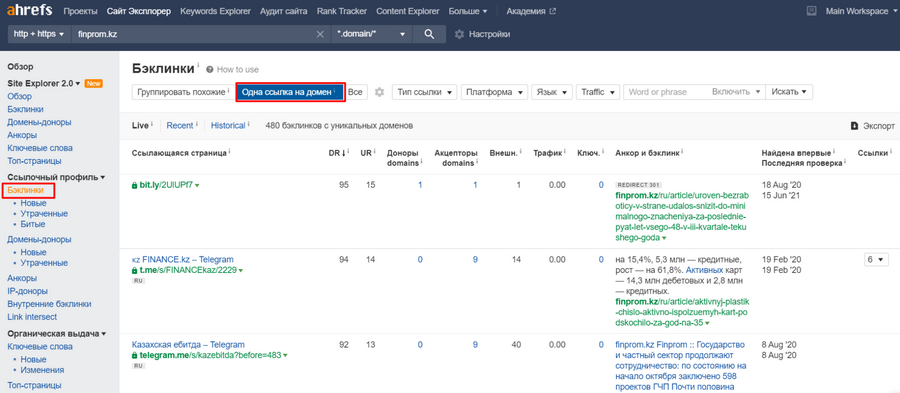Image resolution: width=900 pixels, height=393 pixels.
Task: Open Keywords Explorer in top menu
Action: click(x=215, y=11)
